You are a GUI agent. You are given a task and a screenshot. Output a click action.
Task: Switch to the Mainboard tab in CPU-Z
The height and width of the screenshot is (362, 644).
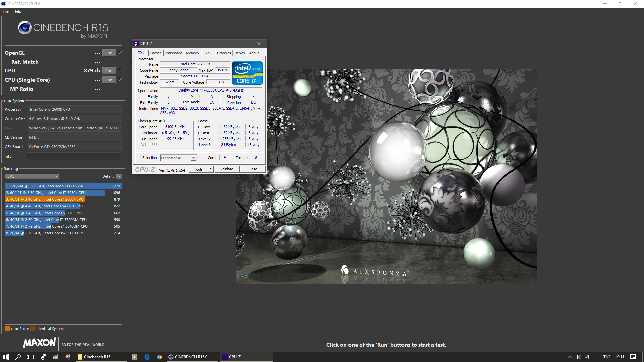pos(174,53)
